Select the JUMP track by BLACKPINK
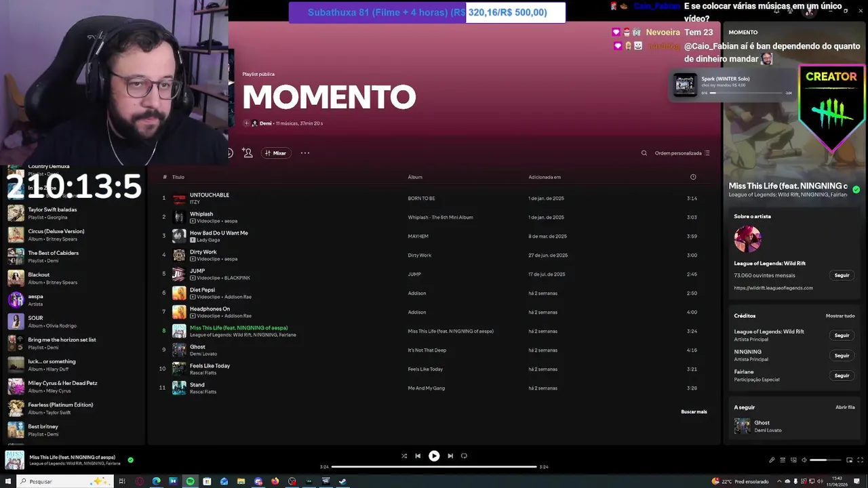This screenshot has height=488, width=868. 434,274
